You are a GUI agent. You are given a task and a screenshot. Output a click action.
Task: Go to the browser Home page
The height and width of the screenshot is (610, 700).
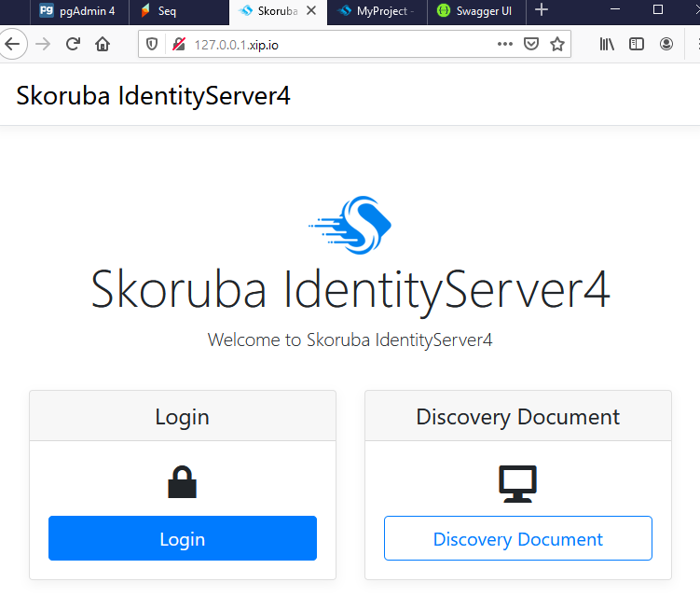[103, 44]
